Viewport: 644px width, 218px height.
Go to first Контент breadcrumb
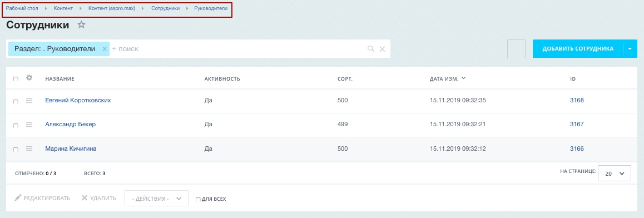[63, 8]
